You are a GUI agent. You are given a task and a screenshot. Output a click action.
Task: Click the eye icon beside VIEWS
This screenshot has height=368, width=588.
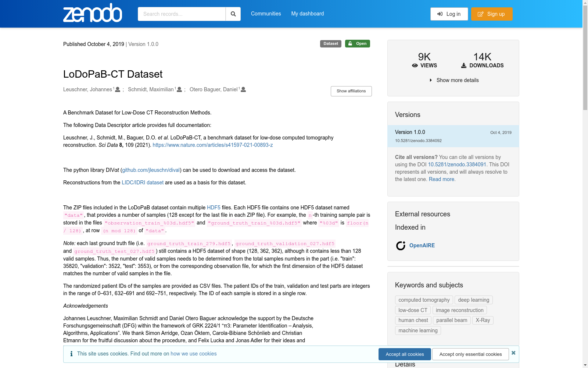pos(415,66)
